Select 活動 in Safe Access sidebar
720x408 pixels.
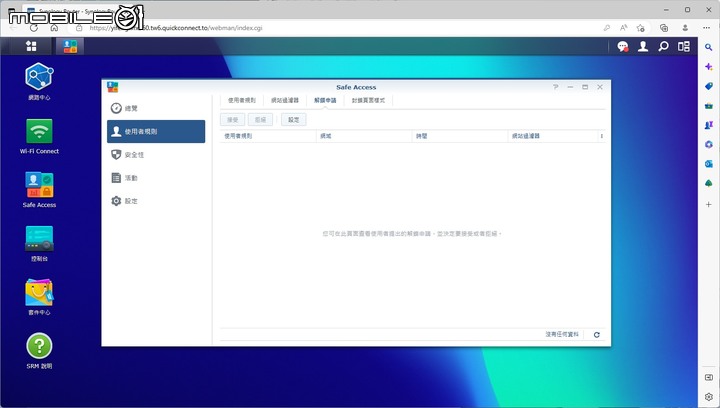point(156,178)
